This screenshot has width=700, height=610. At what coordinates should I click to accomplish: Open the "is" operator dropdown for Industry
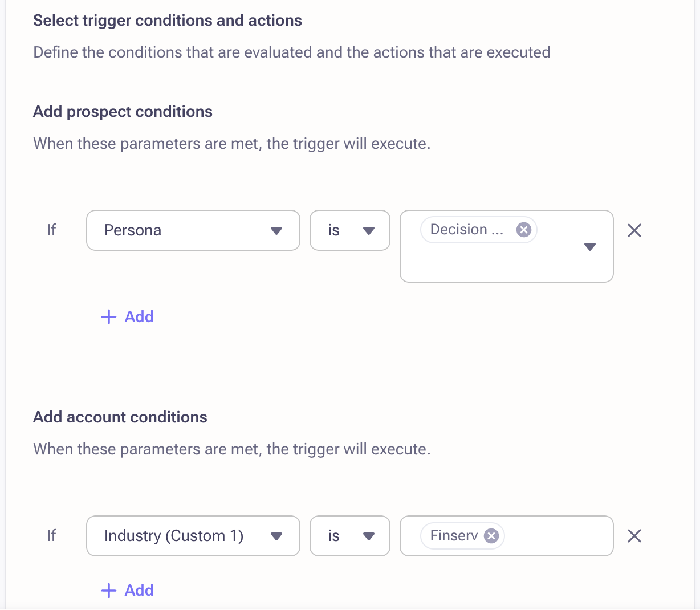(x=349, y=536)
